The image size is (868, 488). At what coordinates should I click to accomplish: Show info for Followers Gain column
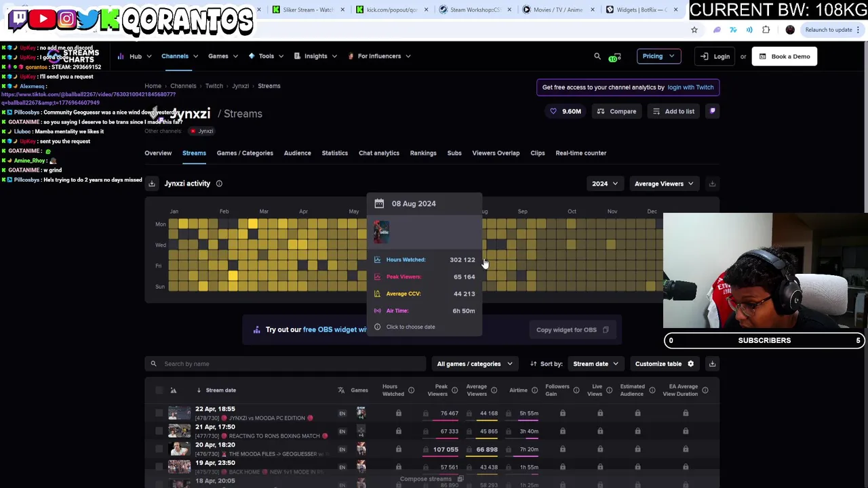click(576, 390)
